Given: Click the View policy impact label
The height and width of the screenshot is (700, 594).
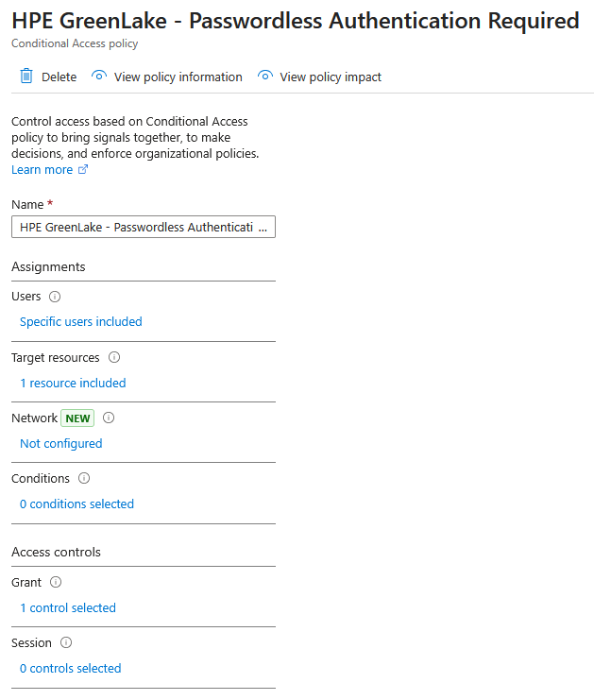Looking at the screenshot, I should (x=331, y=77).
